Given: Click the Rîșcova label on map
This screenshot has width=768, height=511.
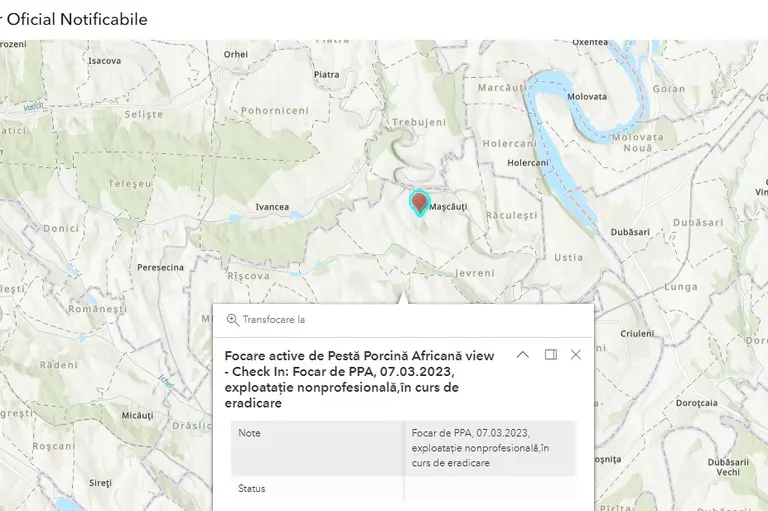Looking at the screenshot, I should coord(248,276).
